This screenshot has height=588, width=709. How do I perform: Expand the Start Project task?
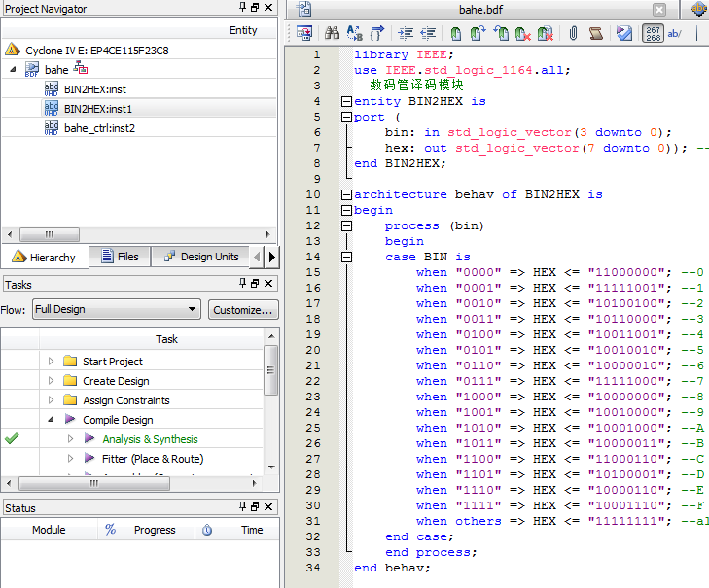52,362
